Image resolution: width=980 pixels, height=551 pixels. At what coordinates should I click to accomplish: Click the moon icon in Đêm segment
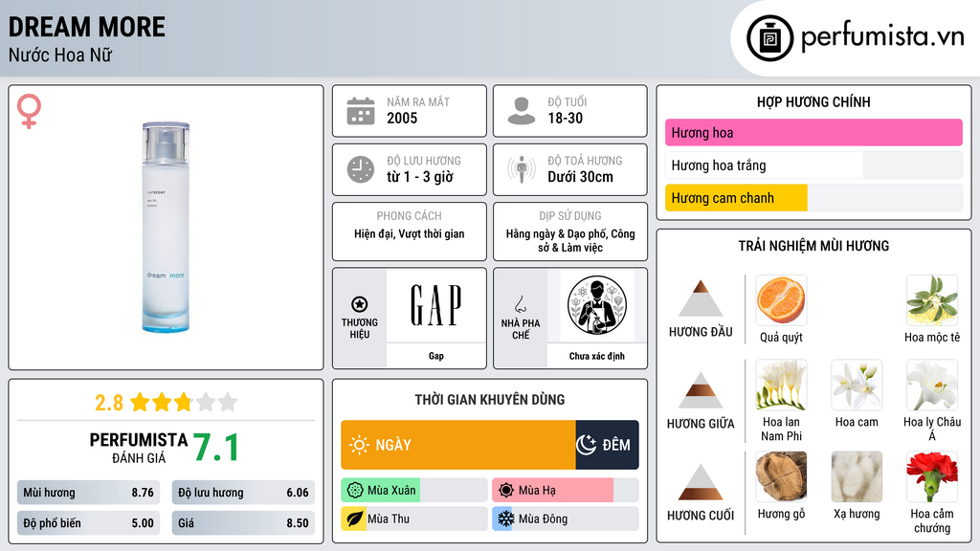pos(586,445)
